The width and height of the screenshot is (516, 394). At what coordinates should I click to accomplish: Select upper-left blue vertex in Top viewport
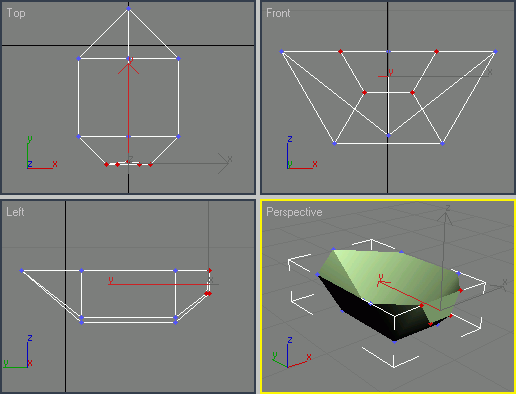point(79,58)
